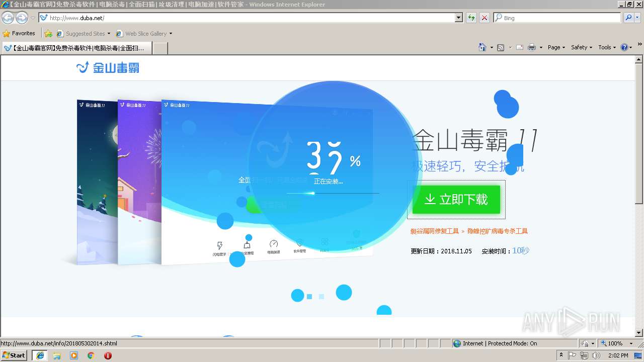Stop loading with the red X icon
Viewport: 644px width, 362px height.
tap(485, 18)
